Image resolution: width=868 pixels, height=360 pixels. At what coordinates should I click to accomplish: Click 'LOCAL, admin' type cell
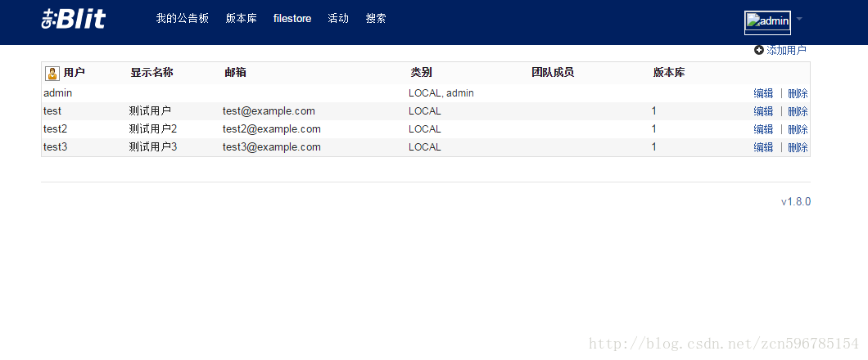tap(441, 93)
